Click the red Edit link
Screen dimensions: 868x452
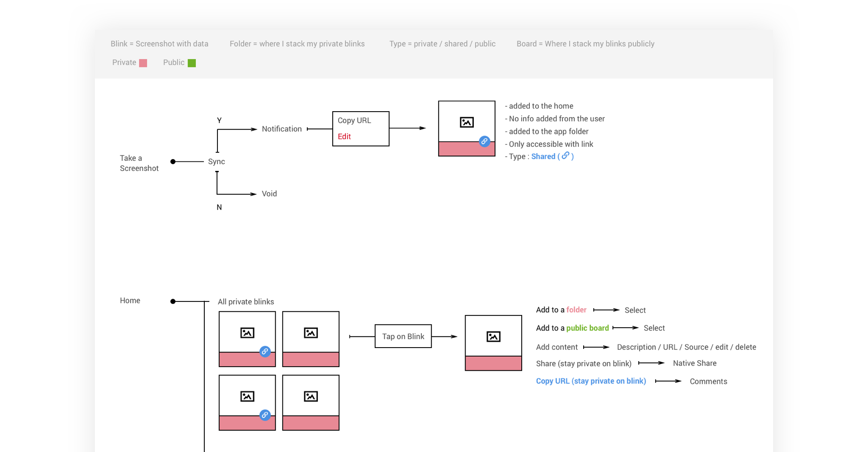(344, 137)
